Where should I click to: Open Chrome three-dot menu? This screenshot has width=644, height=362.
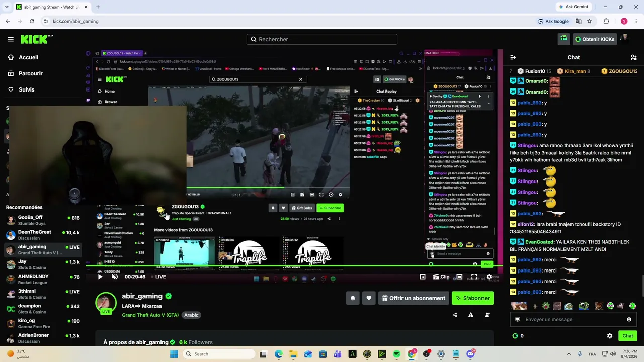tap(636, 21)
